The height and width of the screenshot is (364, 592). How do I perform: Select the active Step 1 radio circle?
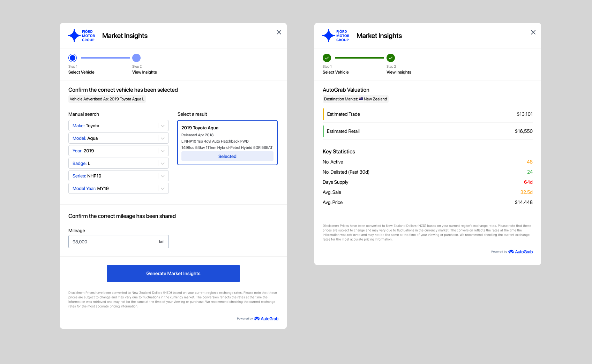73,58
